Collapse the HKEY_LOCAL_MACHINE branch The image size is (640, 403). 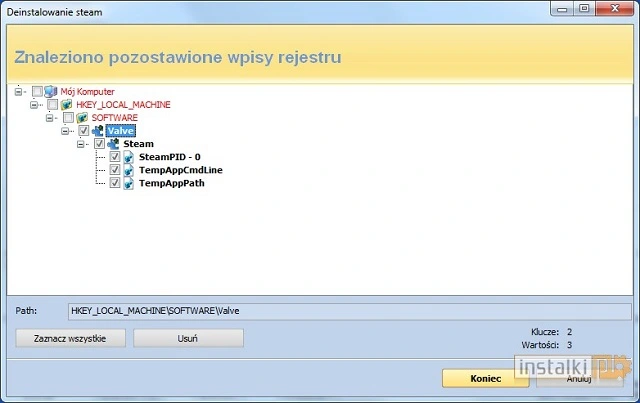[x=36, y=104]
